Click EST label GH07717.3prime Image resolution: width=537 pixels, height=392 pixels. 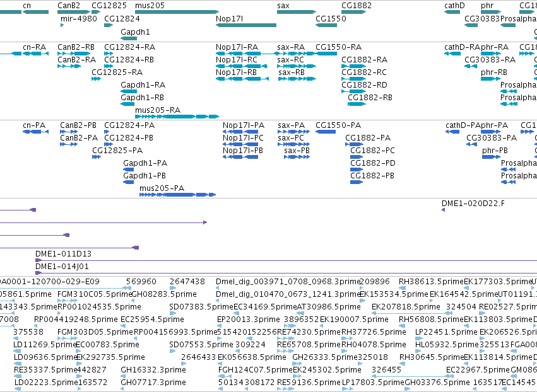pos(153,382)
